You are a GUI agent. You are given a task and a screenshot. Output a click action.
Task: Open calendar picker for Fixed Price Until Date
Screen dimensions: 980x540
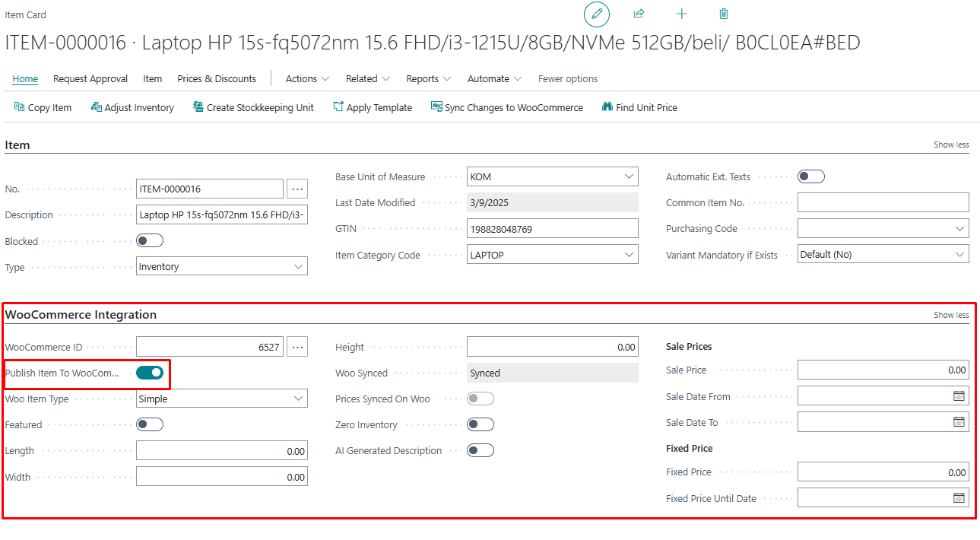959,498
